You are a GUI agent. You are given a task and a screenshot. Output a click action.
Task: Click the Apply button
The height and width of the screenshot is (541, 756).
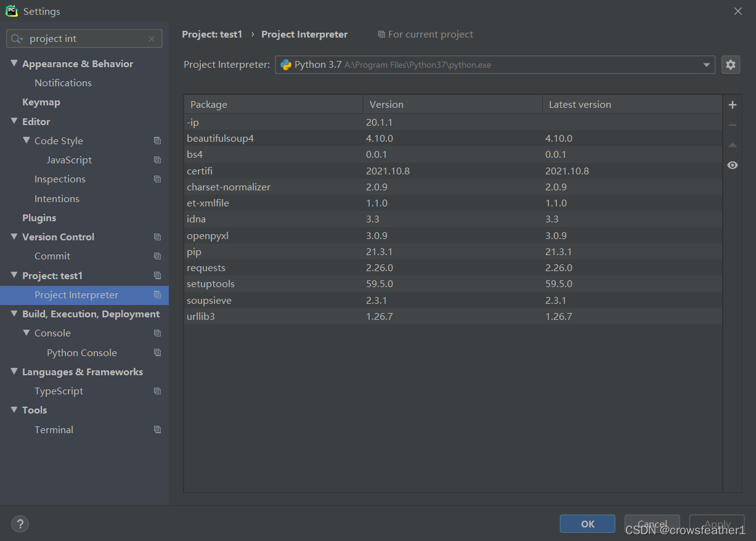point(717,524)
